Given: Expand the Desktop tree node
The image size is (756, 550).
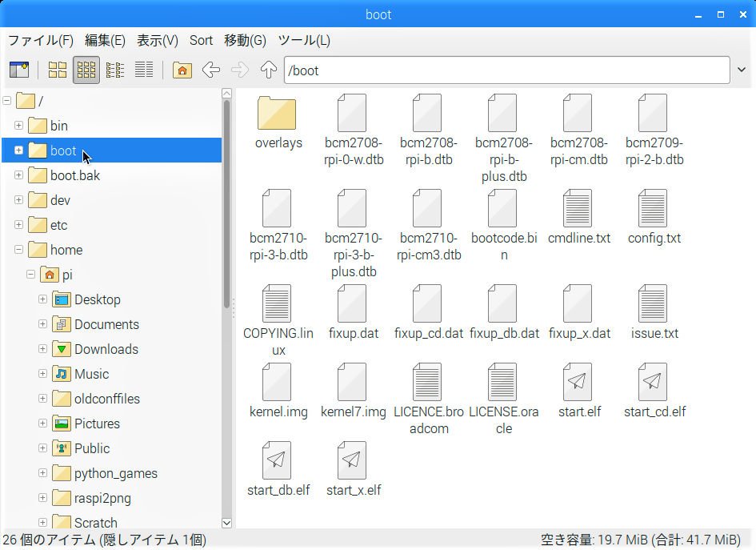Looking at the screenshot, I should pos(43,299).
